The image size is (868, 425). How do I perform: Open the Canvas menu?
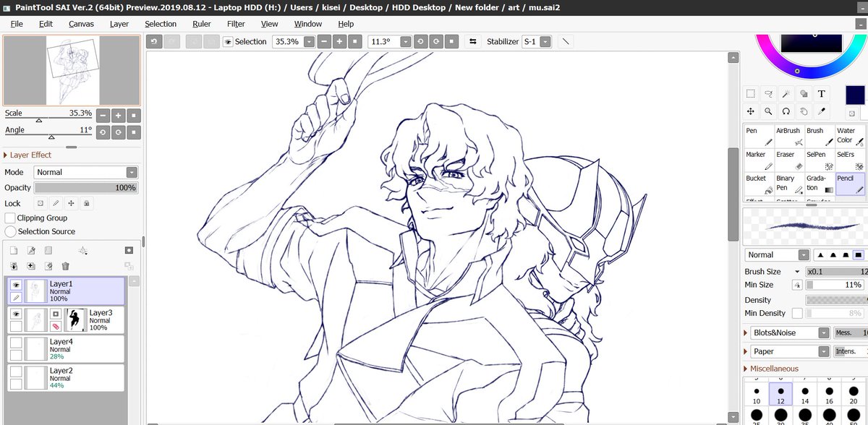81,24
